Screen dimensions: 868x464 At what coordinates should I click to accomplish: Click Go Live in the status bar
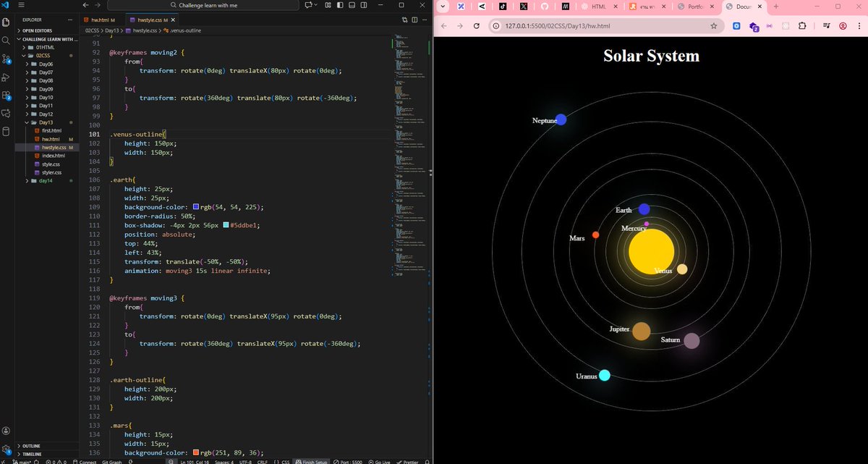point(378,461)
